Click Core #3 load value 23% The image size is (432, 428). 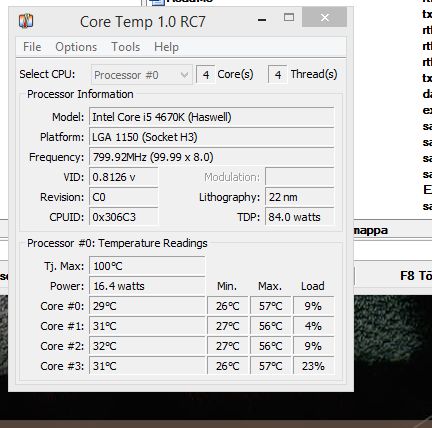[314, 366]
